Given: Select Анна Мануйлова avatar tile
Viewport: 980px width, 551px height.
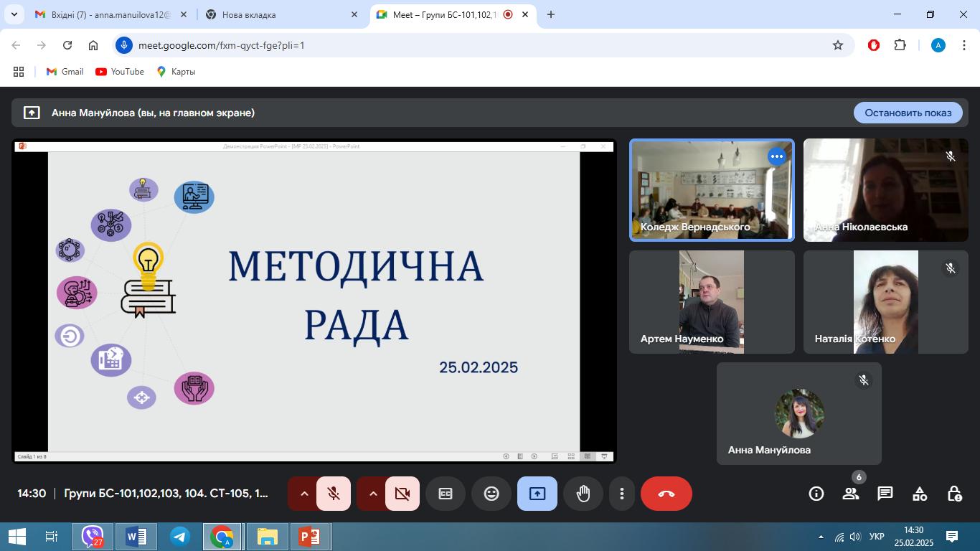Looking at the screenshot, I should tap(799, 414).
